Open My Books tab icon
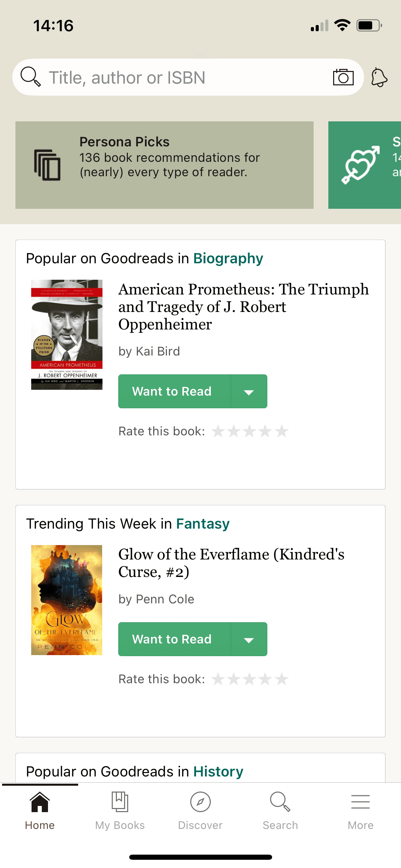The height and width of the screenshot is (868, 401). point(120,802)
